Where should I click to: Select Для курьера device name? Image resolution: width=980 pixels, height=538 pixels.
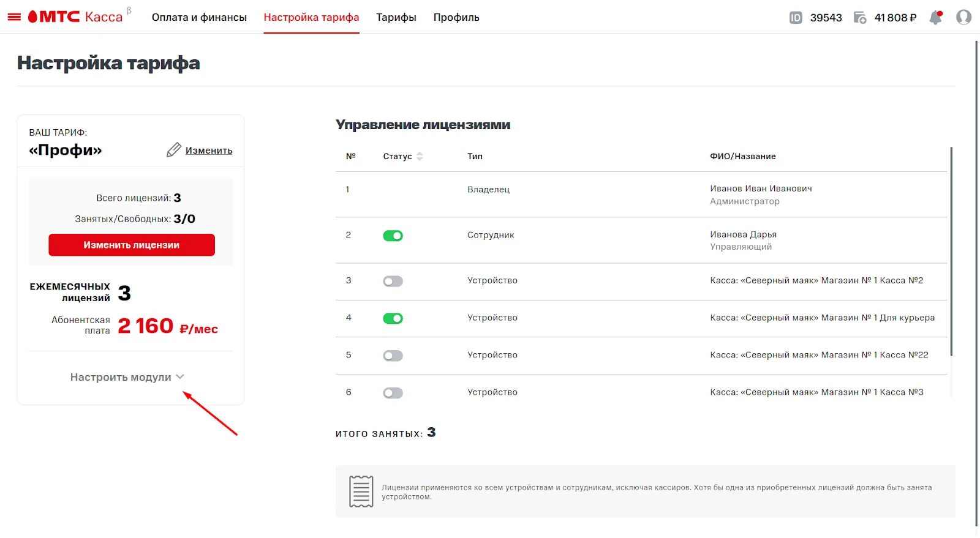click(823, 318)
